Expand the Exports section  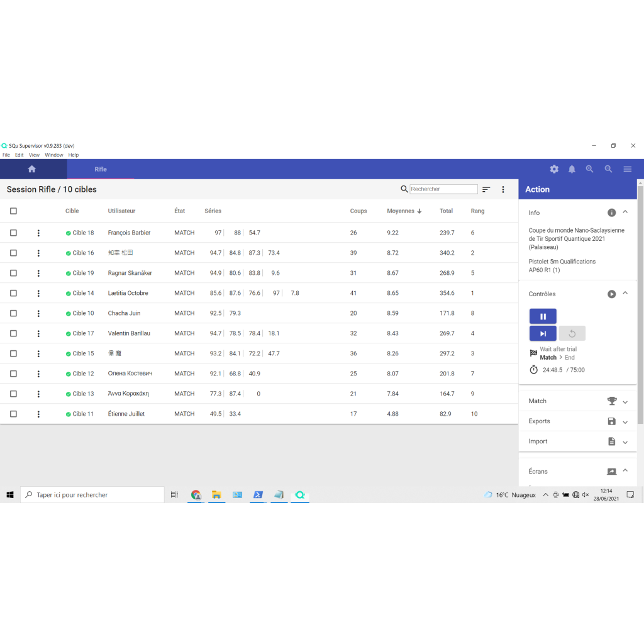pyautogui.click(x=625, y=421)
